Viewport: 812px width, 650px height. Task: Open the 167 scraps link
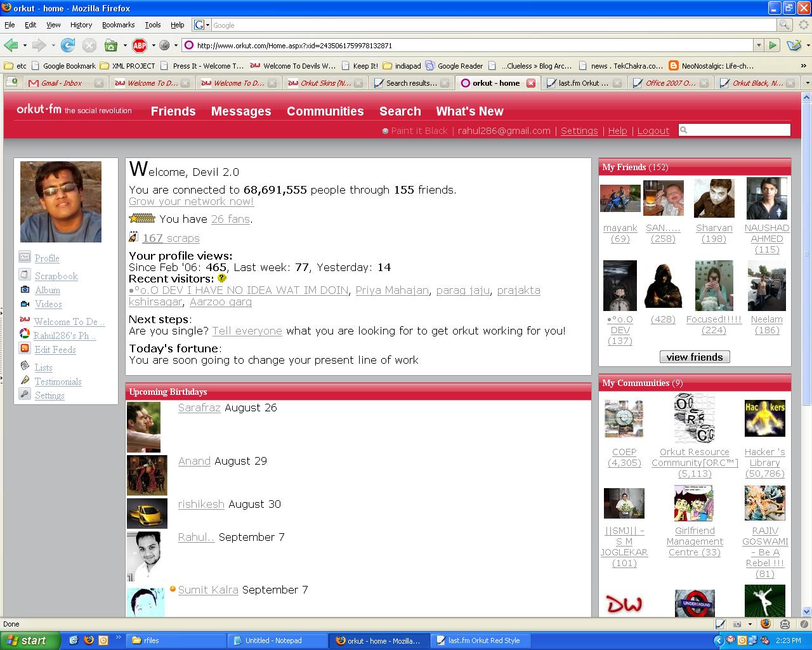click(171, 238)
